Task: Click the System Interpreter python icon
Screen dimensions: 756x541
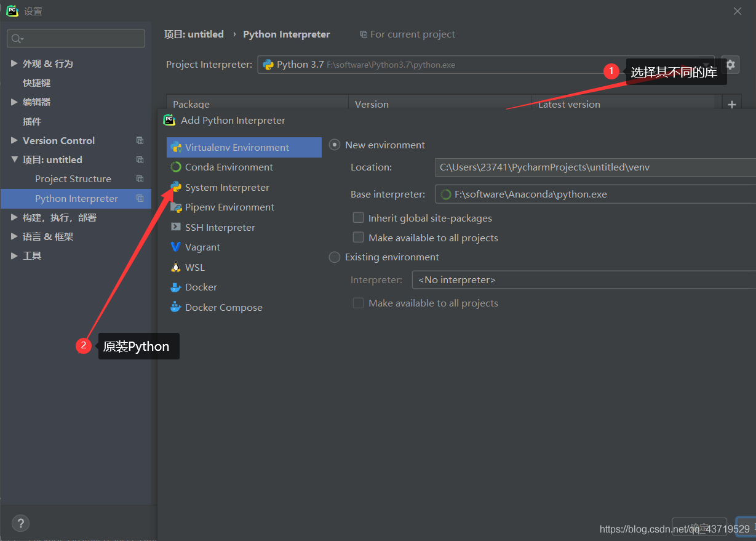Action: (x=176, y=187)
